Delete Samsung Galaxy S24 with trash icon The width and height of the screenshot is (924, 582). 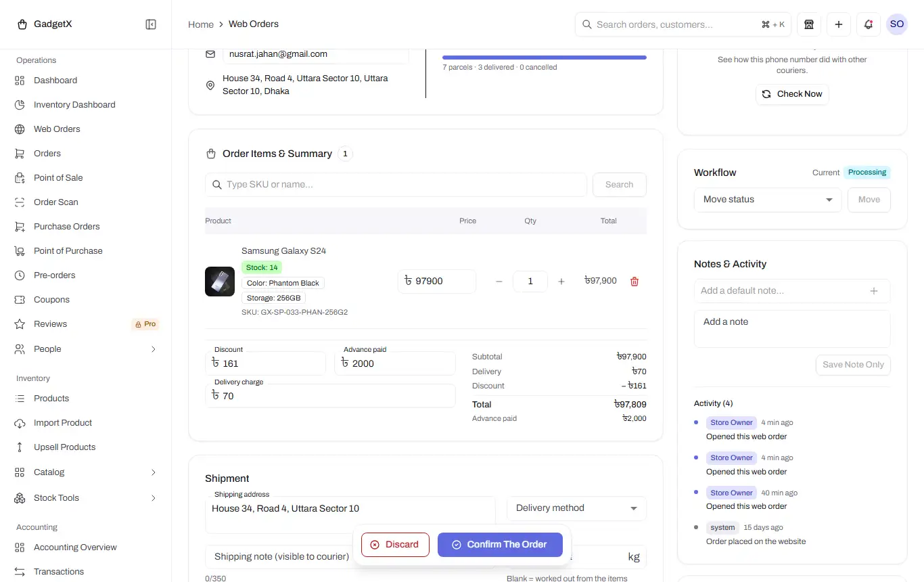point(634,282)
